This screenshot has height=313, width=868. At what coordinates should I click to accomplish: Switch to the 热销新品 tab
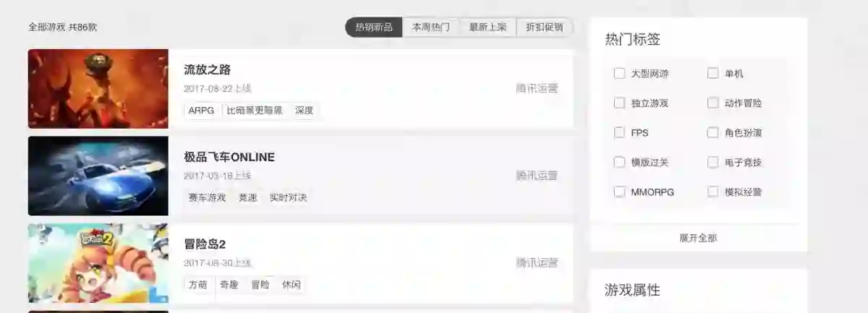pyautogui.click(x=374, y=27)
